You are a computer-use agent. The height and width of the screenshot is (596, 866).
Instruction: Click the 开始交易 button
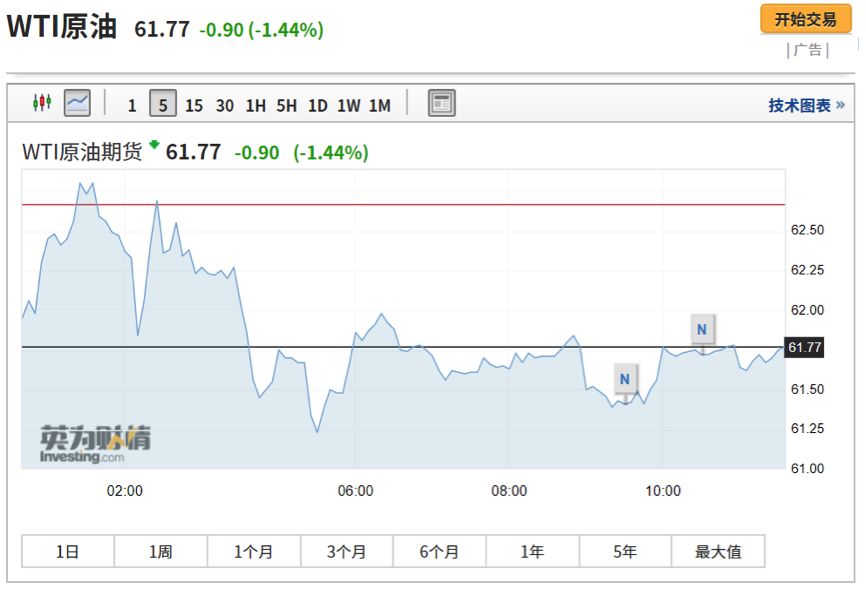point(806,19)
